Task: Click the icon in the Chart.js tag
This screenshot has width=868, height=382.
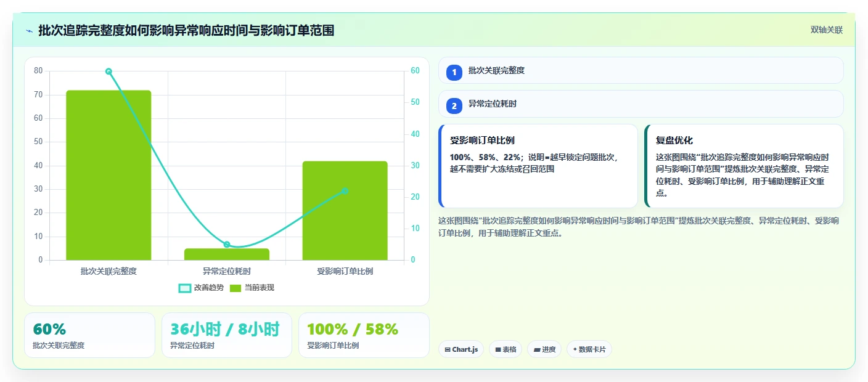Action: [x=448, y=349]
